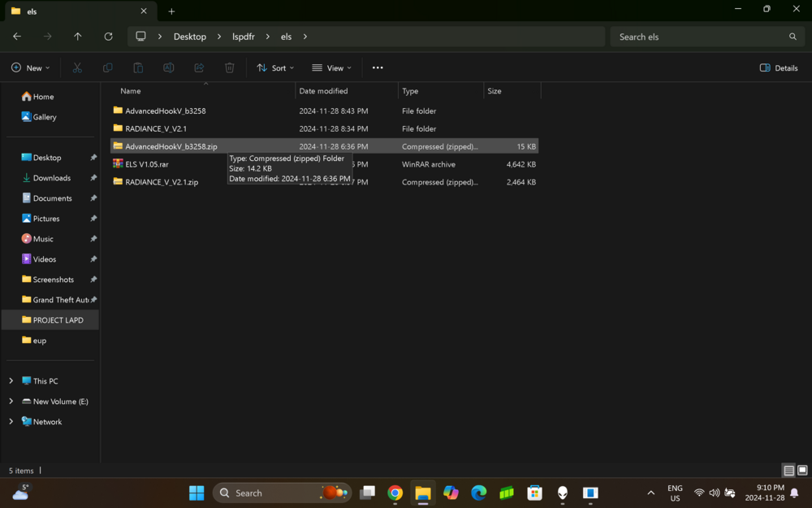Screen dimensions: 812x508
Task: Click the Paste icon in toolbar
Action: coord(138,67)
